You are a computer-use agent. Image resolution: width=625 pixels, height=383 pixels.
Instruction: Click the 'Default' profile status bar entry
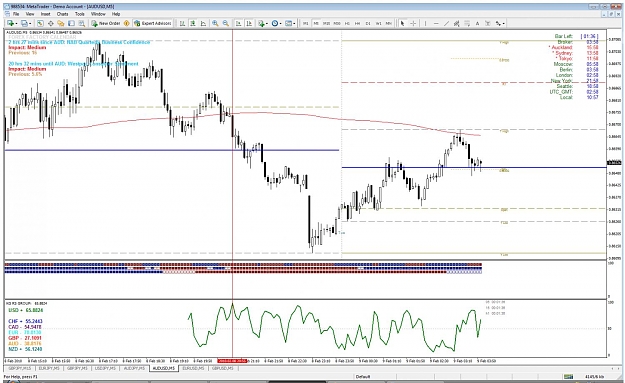(x=363, y=376)
